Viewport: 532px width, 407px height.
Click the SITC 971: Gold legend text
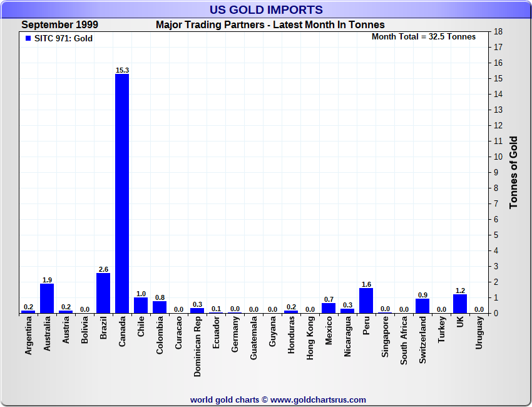pos(63,38)
